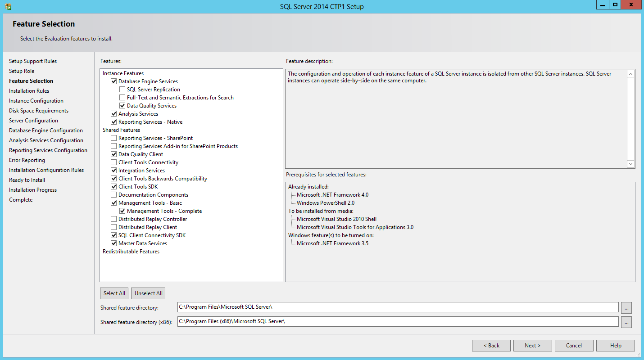Toggle Client Tools SDK checkbox
Screen dimensions: 644x360
tap(113, 187)
